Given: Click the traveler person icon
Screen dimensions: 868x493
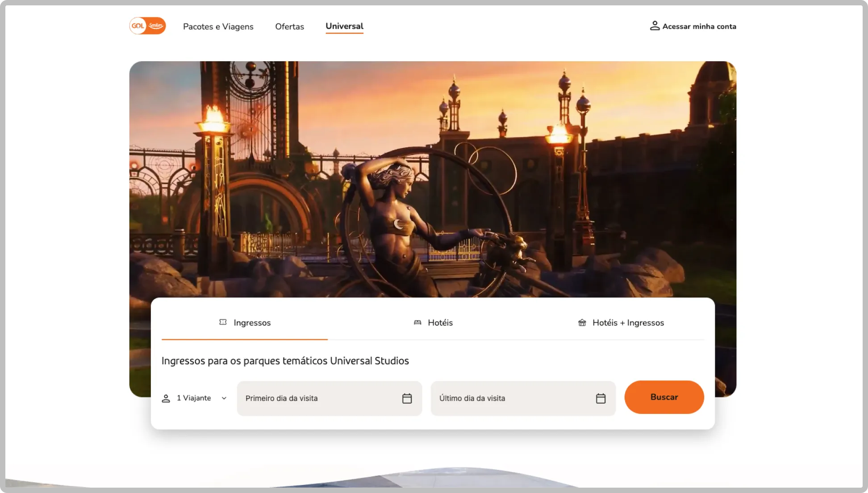Looking at the screenshot, I should tap(166, 398).
